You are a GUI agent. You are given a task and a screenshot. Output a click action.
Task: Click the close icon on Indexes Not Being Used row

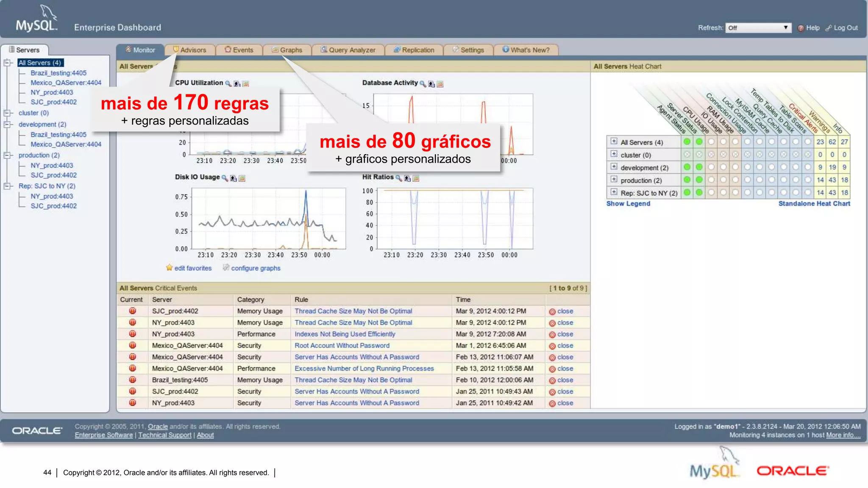point(552,334)
